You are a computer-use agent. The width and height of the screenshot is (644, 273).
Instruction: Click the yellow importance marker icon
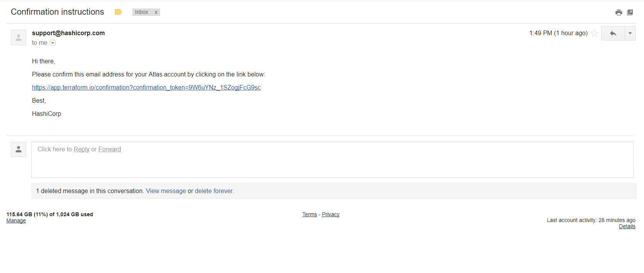pos(118,12)
